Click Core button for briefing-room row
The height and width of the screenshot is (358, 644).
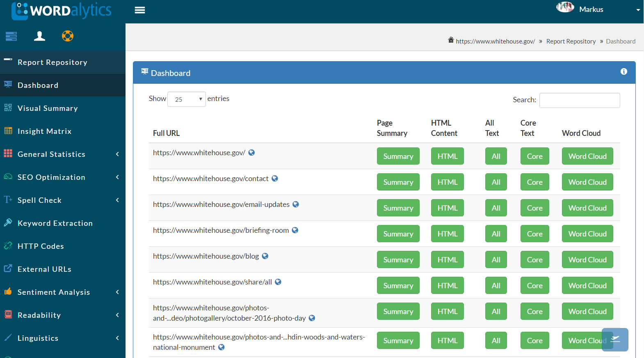tap(535, 234)
